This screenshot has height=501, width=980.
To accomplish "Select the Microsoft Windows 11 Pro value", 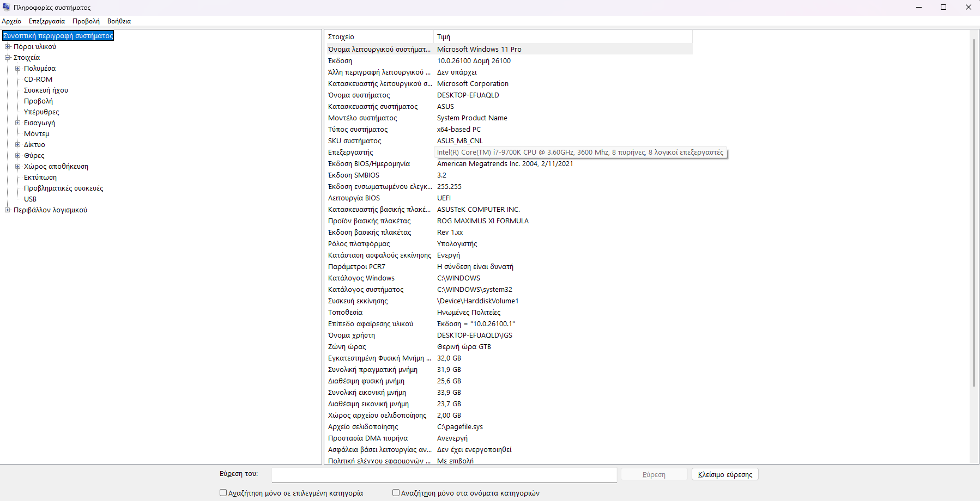I will click(479, 50).
